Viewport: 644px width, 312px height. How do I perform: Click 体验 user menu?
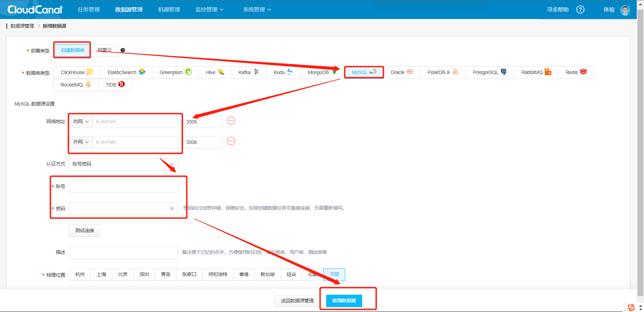(x=609, y=10)
